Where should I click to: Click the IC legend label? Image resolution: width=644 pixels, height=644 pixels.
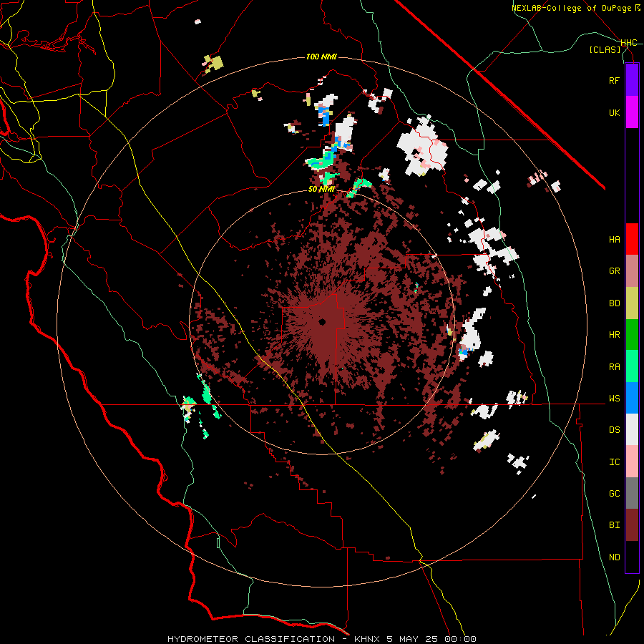(x=614, y=462)
